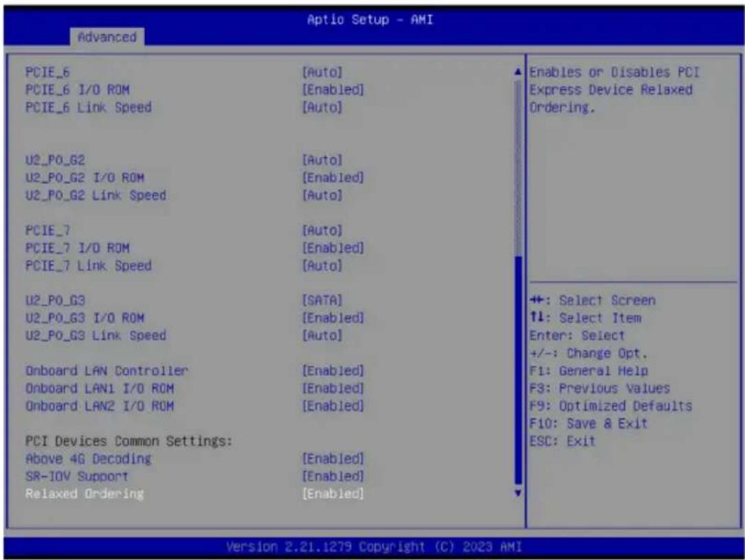Select the PCIE_7 setting label
Screen dimensions: 745x560
[x=47, y=230]
